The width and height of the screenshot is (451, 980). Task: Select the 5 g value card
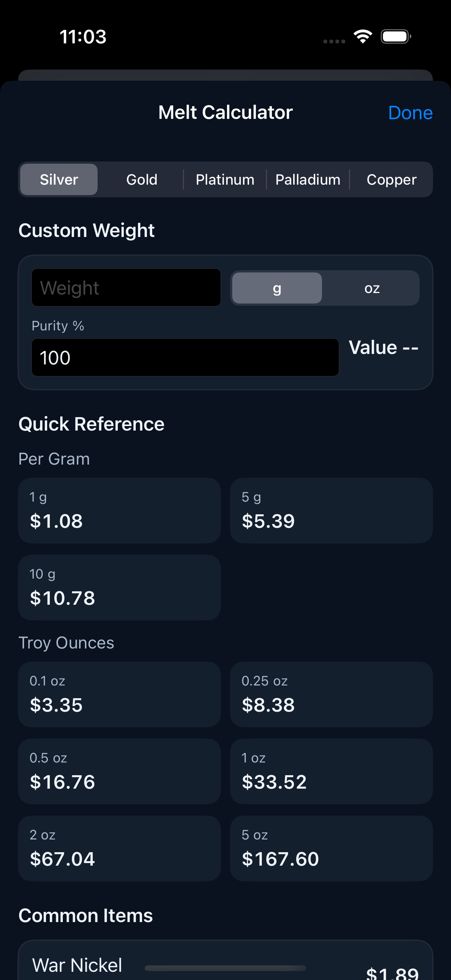click(331, 510)
